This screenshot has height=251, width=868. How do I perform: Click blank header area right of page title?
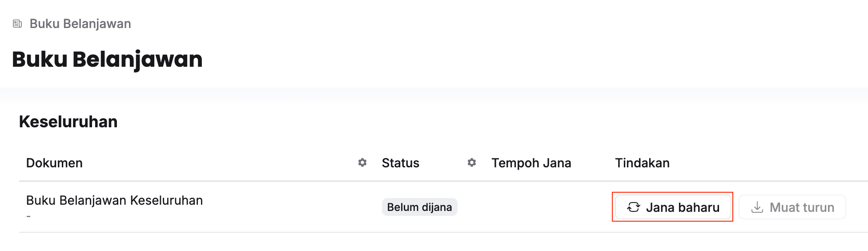click(534, 59)
